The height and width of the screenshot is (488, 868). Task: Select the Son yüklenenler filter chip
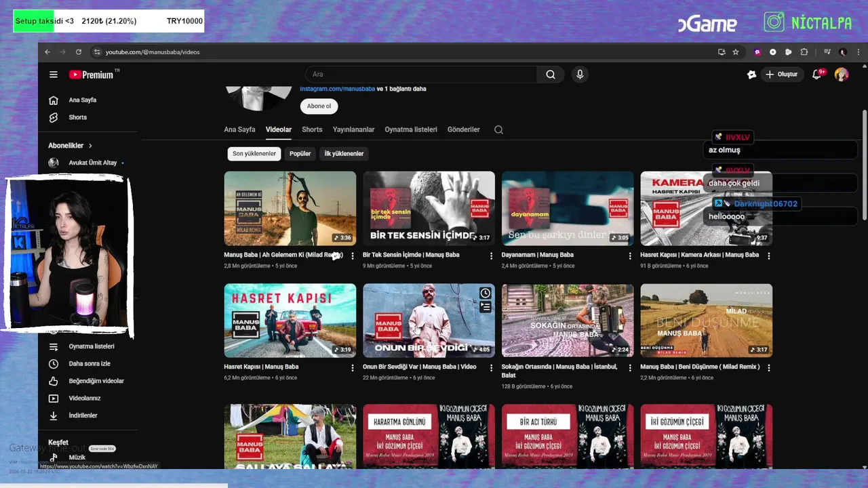[x=254, y=154]
